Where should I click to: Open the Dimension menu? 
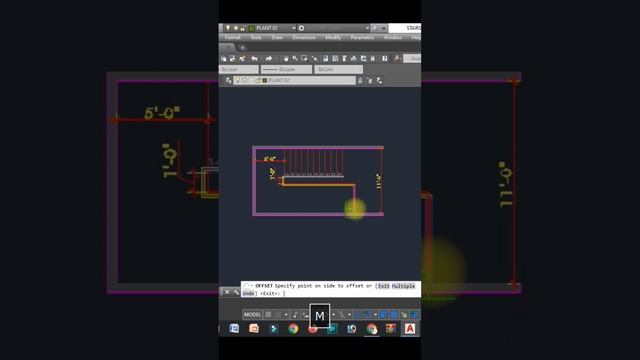pos(304,38)
